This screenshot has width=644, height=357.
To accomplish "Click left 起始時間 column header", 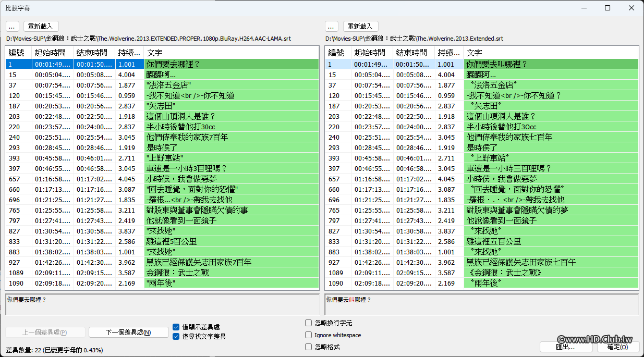I will coord(53,53).
